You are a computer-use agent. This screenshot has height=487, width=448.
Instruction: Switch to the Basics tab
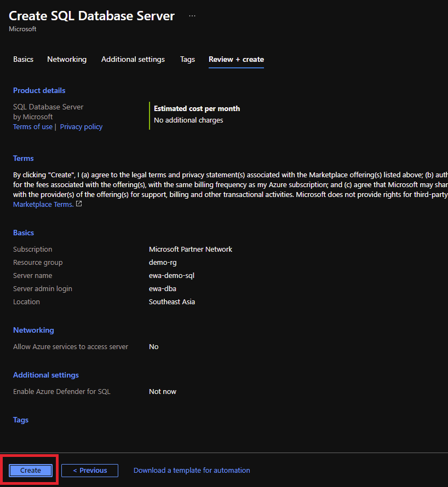23,59
